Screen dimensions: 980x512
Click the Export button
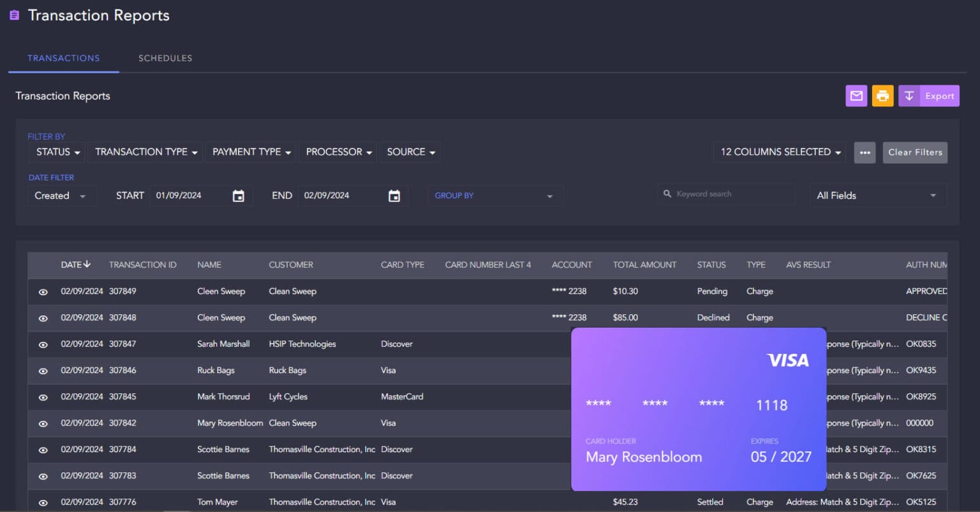pos(939,96)
